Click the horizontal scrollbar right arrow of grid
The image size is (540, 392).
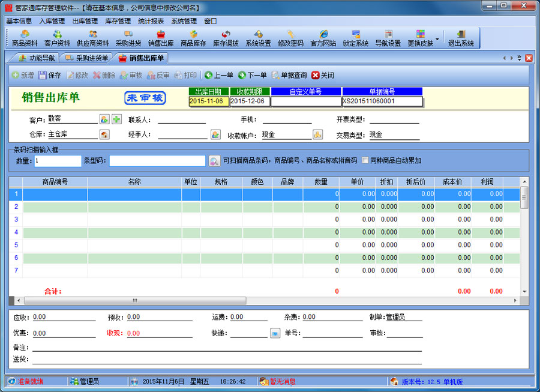click(515, 301)
